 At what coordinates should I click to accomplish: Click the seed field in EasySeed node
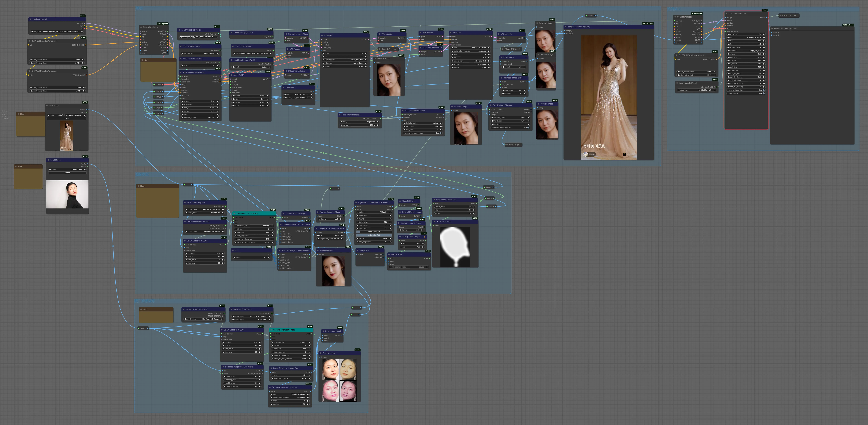(x=298, y=94)
